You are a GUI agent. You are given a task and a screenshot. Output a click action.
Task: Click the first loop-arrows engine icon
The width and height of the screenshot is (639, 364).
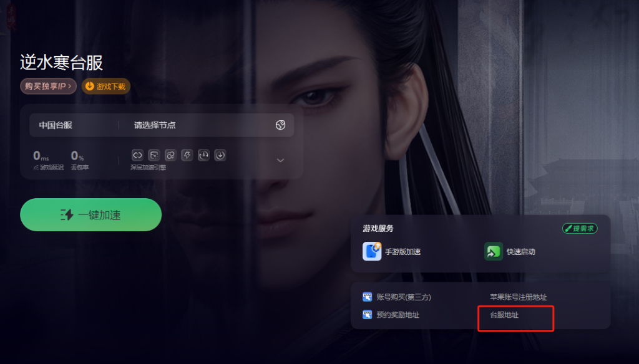[x=137, y=155]
